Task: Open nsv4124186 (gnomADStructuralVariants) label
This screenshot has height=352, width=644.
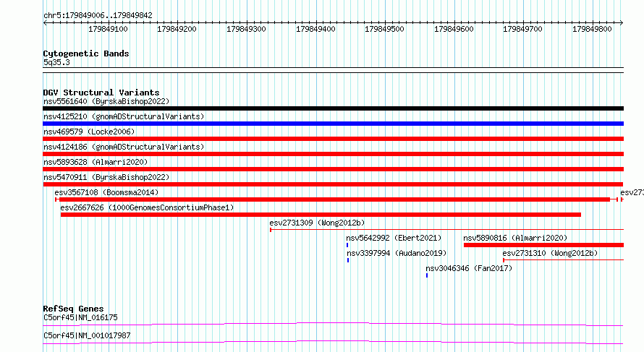Action: 124,147
